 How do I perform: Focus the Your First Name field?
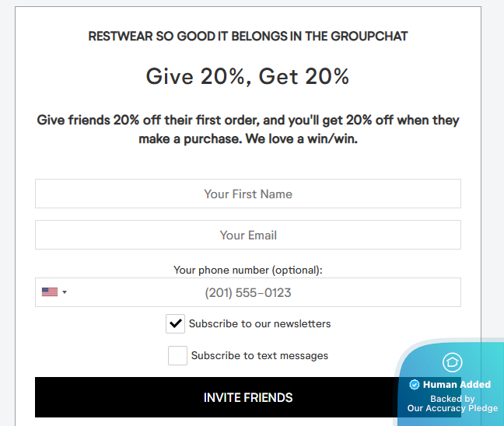pyautogui.click(x=248, y=194)
